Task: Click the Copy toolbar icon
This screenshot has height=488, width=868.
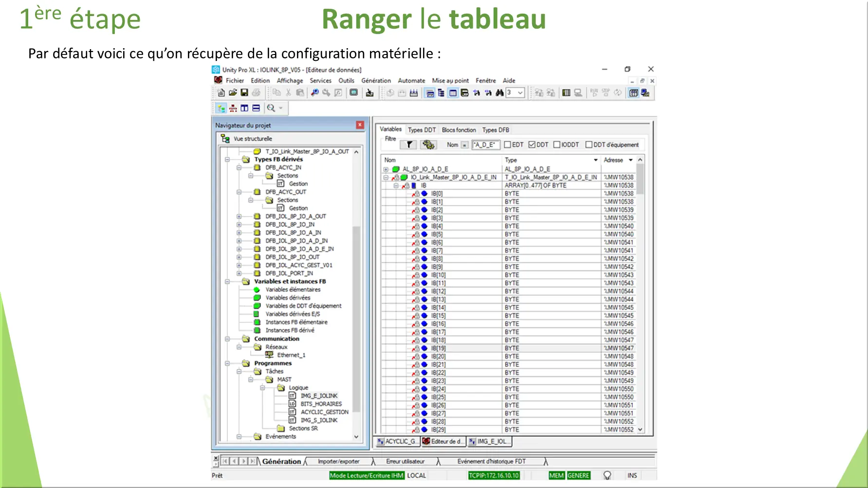Action: (x=277, y=92)
